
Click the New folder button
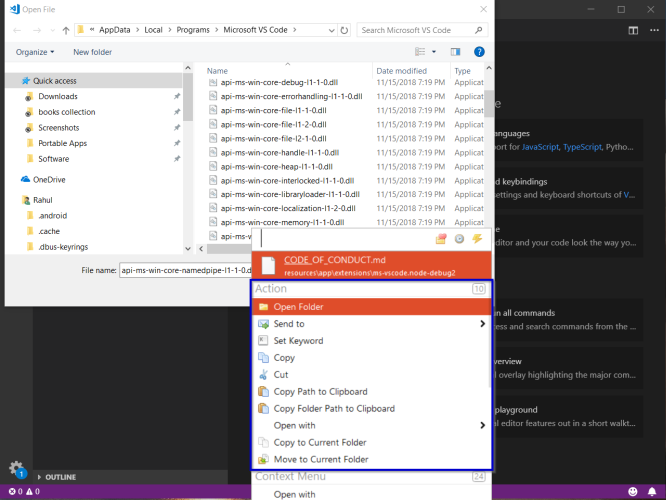(93, 52)
